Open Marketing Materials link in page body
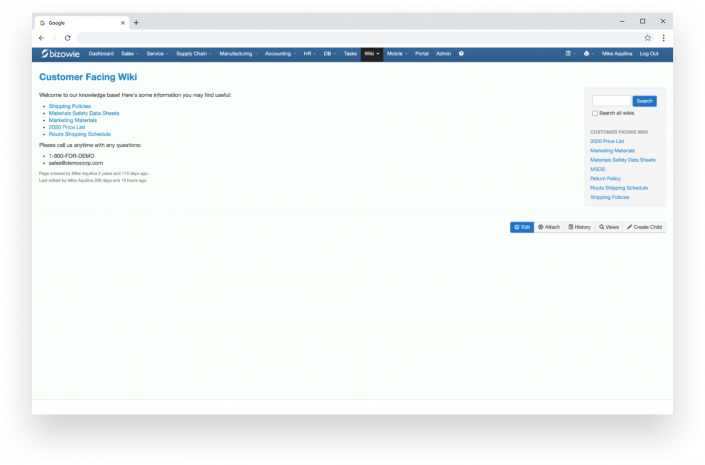This screenshot has height=465, width=705. tap(73, 120)
